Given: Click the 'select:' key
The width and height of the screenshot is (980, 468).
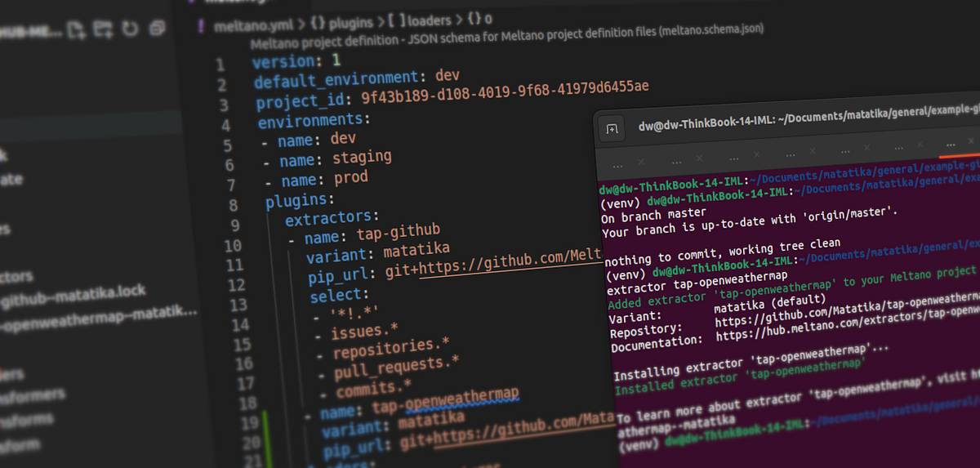Looking at the screenshot, I should pos(340,295).
